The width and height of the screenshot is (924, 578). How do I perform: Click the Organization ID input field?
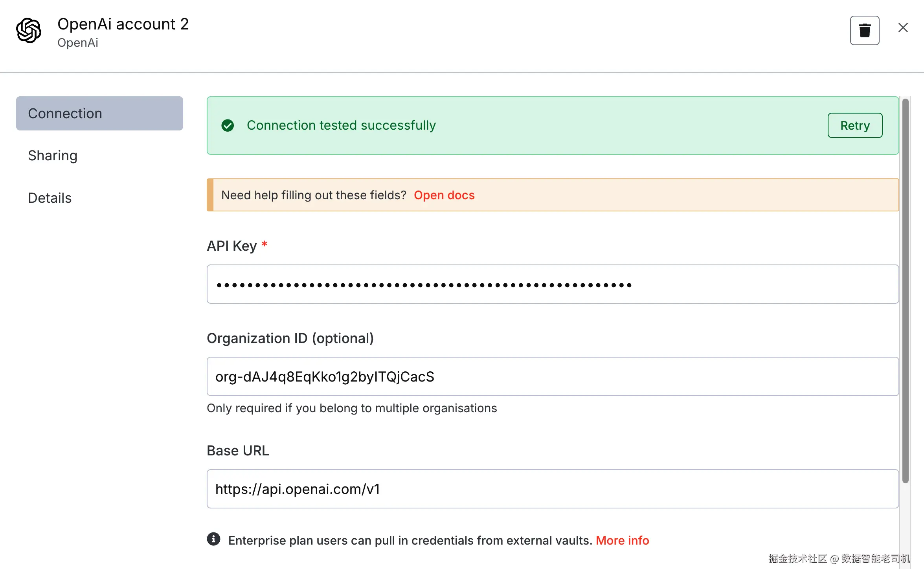[x=552, y=376]
